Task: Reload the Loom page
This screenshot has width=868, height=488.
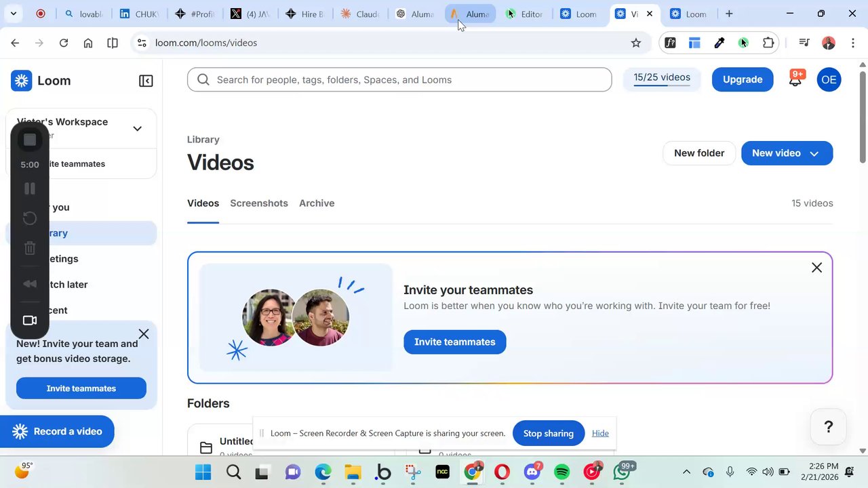Action: (x=64, y=43)
